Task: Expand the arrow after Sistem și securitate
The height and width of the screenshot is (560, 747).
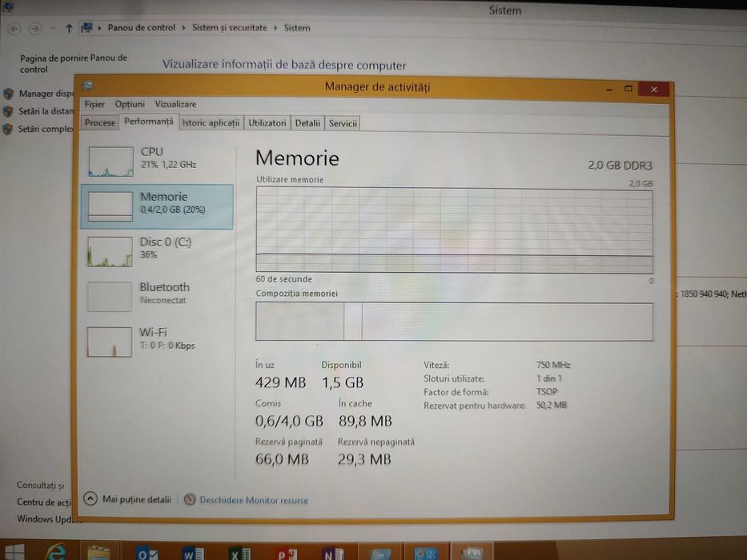Action: (x=276, y=28)
